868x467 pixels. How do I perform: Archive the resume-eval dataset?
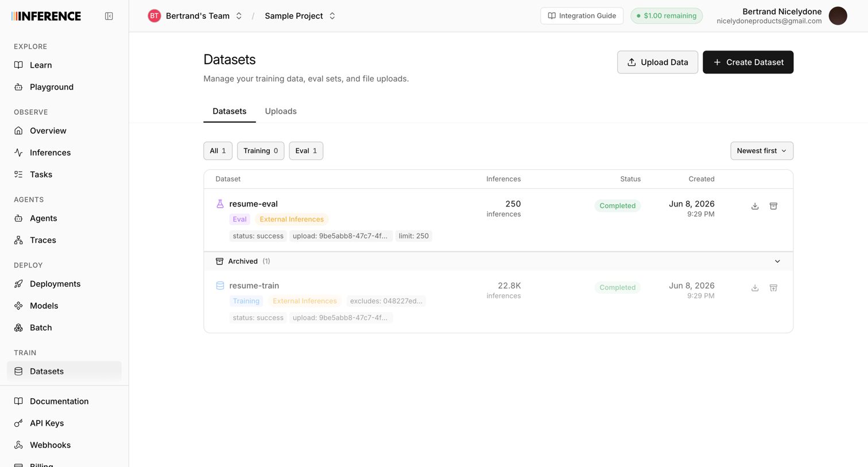(773, 206)
